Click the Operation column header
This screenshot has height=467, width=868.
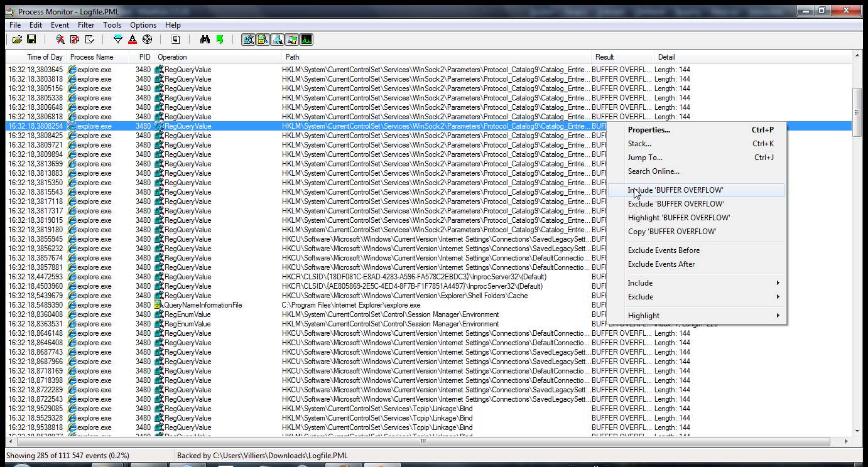coord(218,57)
